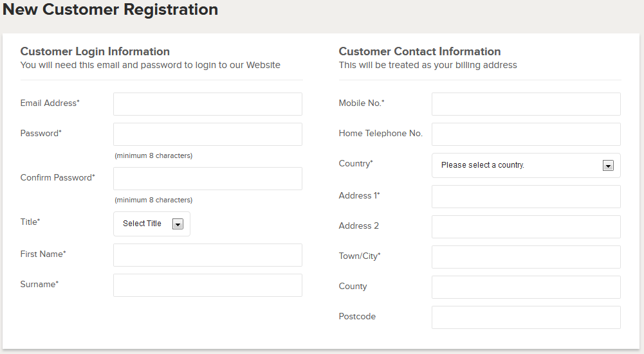Select the Confirm Password field
The width and height of the screenshot is (644, 354).
[x=208, y=179]
